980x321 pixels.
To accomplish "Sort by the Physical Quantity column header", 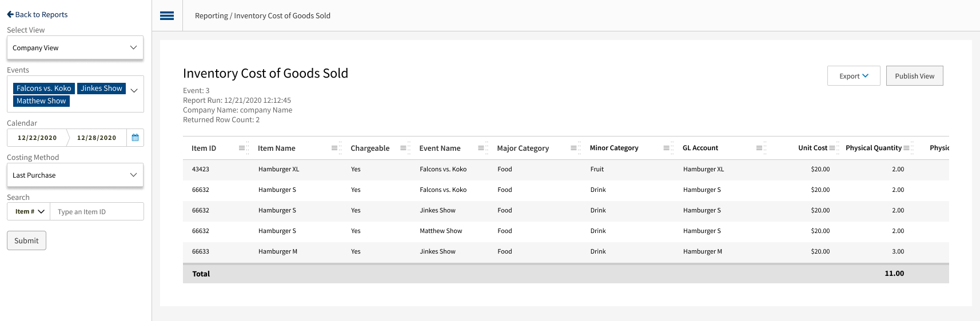I will pos(874,148).
